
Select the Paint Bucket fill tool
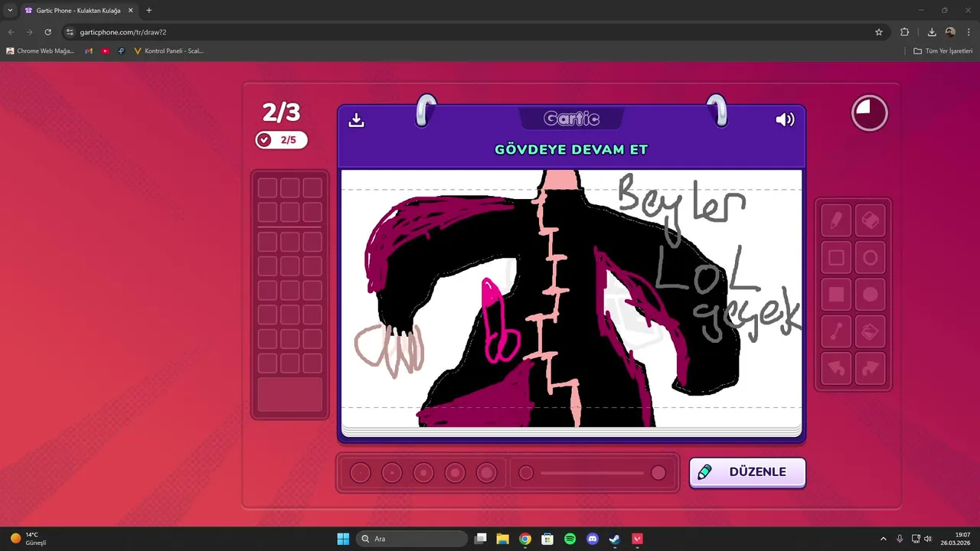click(x=871, y=332)
